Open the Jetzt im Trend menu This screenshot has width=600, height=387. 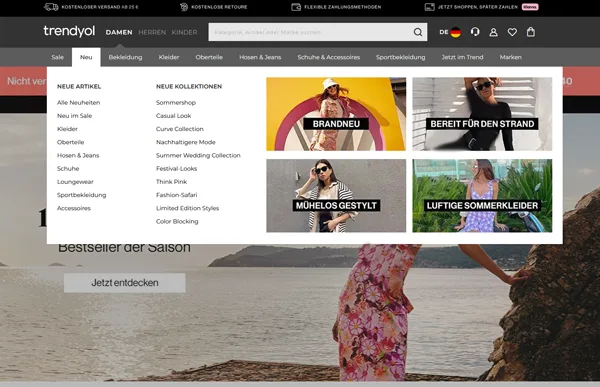point(462,57)
